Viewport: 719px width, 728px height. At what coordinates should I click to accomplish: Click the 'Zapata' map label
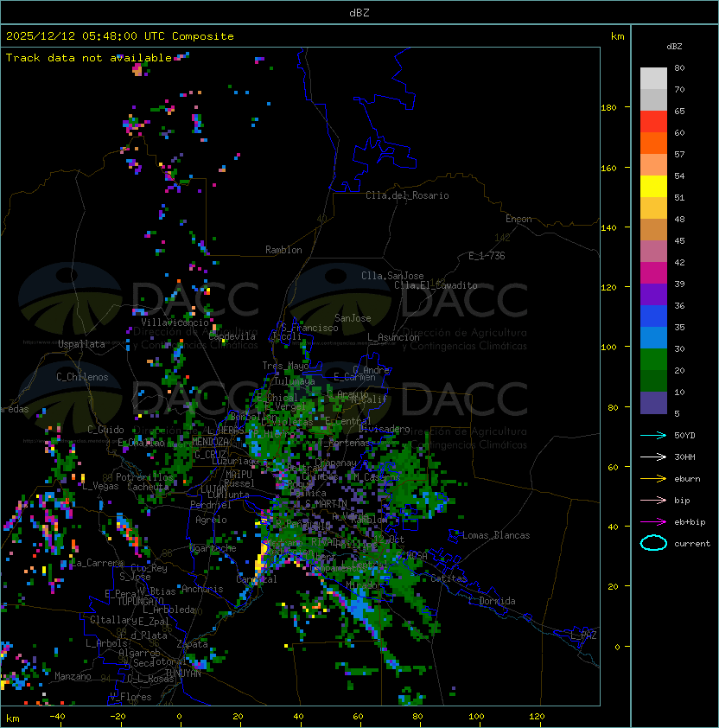pyautogui.click(x=192, y=644)
